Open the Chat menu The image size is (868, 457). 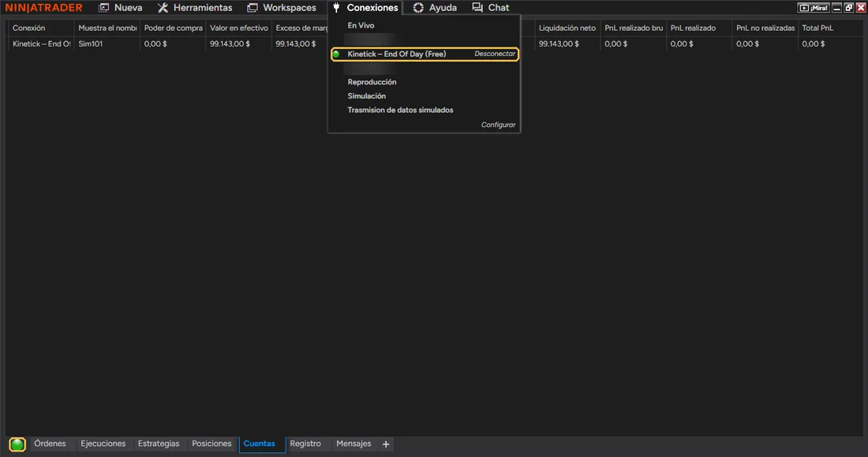pyautogui.click(x=491, y=8)
